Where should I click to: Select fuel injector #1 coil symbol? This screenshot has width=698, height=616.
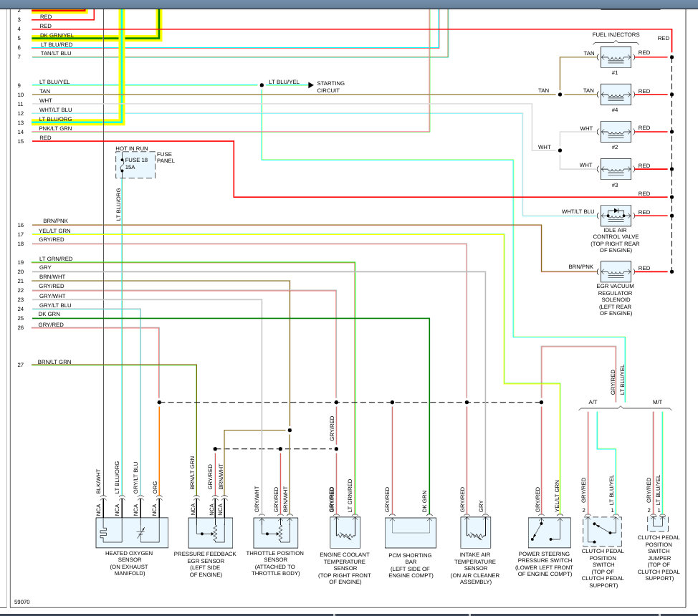point(616,56)
